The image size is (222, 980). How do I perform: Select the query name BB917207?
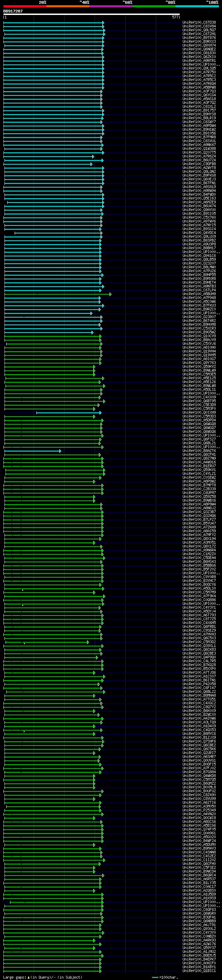[13, 11]
